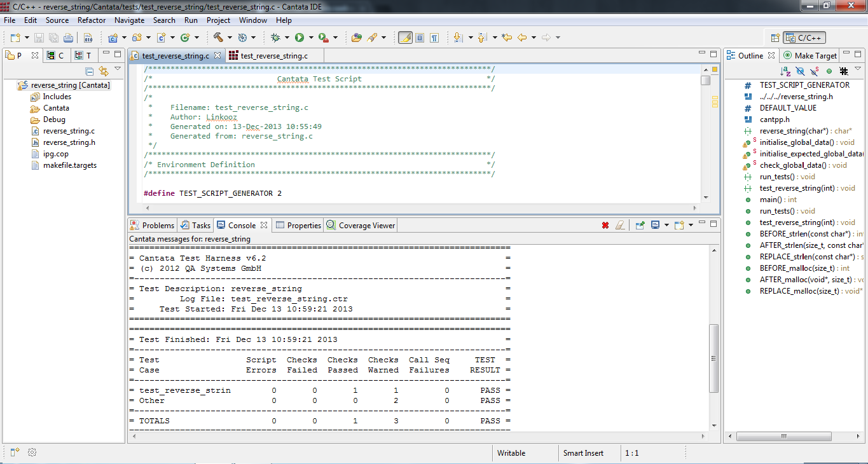Open the Build hammer dropdown arrow
The height and width of the screenshot is (464, 868).
click(x=230, y=38)
